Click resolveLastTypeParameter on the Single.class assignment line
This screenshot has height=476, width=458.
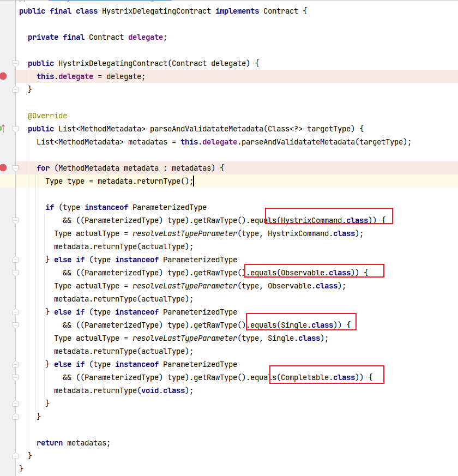[185, 338]
